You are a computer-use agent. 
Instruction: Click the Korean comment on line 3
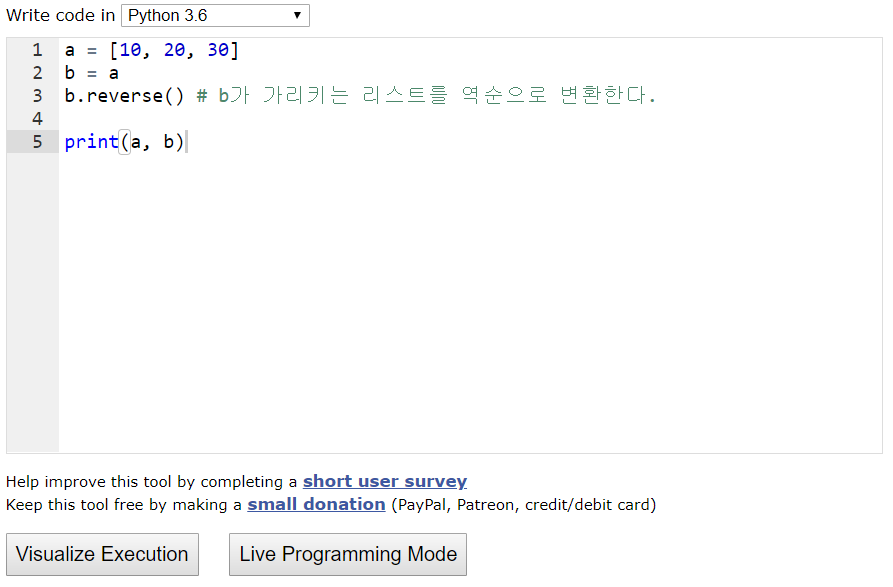click(440, 96)
